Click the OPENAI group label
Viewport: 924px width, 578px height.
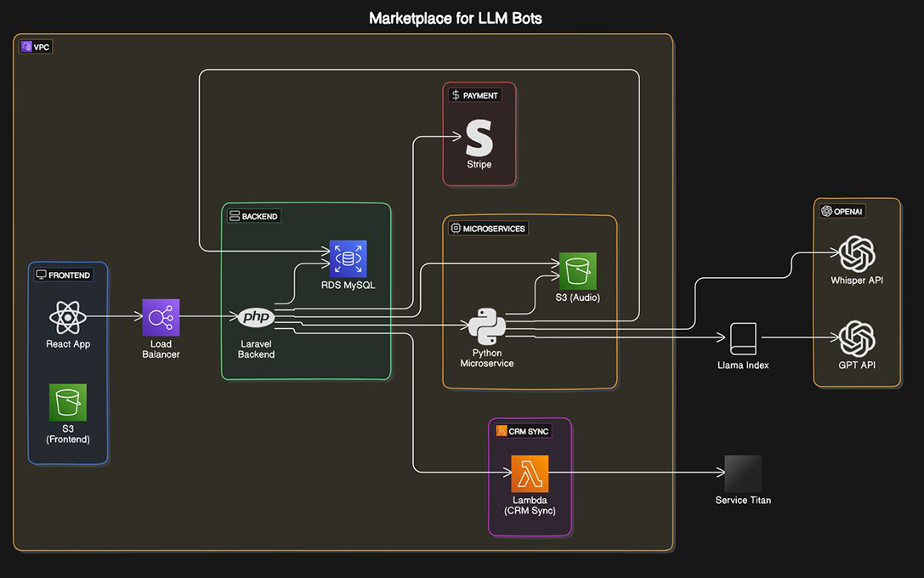(x=843, y=211)
